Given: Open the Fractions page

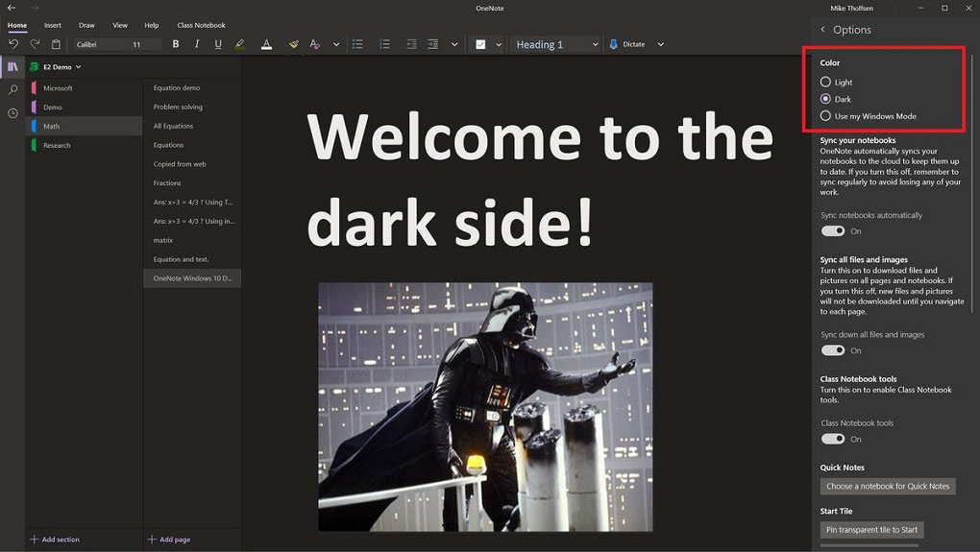Looking at the screenshot, I should [x=192, y=183].
